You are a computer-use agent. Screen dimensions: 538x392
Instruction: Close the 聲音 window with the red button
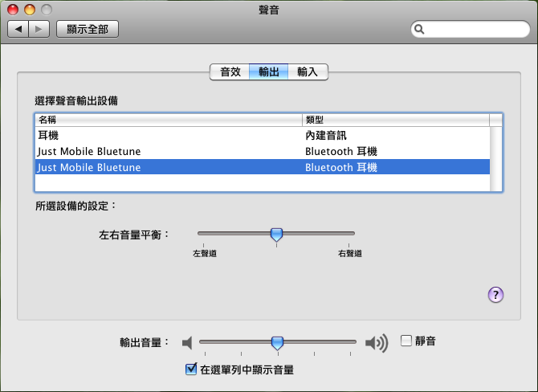point(13,10)
